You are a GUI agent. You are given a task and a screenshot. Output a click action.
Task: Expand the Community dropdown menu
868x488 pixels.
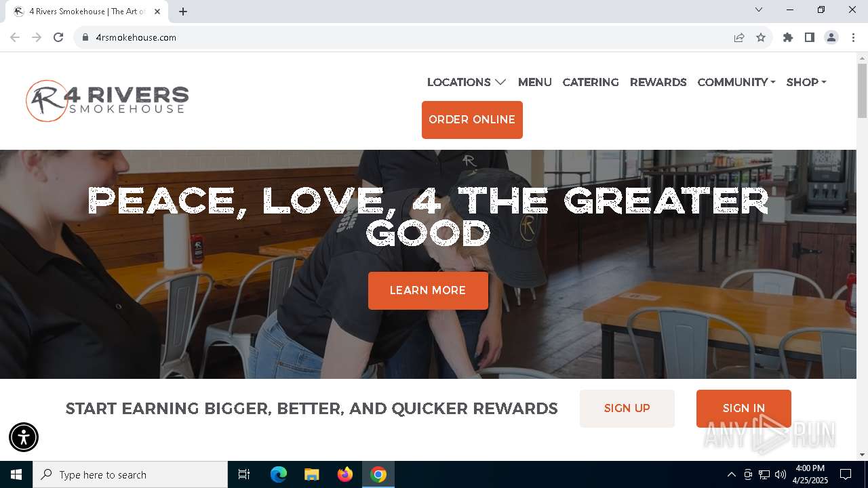736,82
